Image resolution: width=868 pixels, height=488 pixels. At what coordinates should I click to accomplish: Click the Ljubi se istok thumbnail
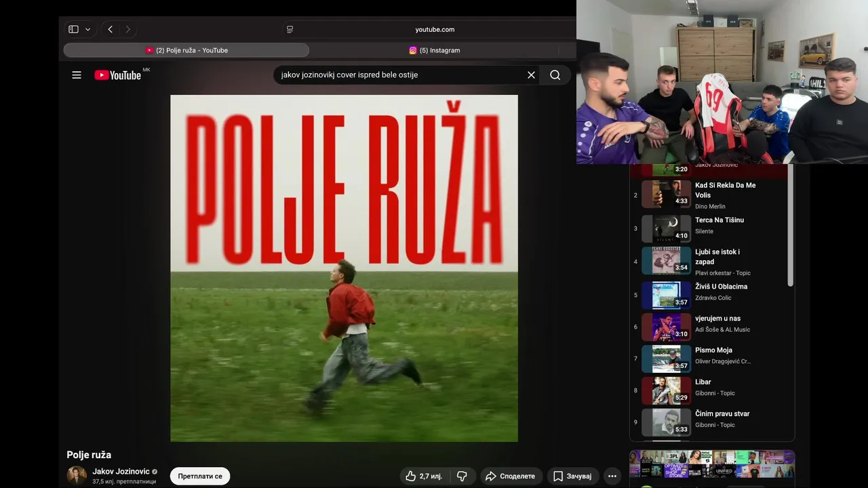click(x=666, y=260)
